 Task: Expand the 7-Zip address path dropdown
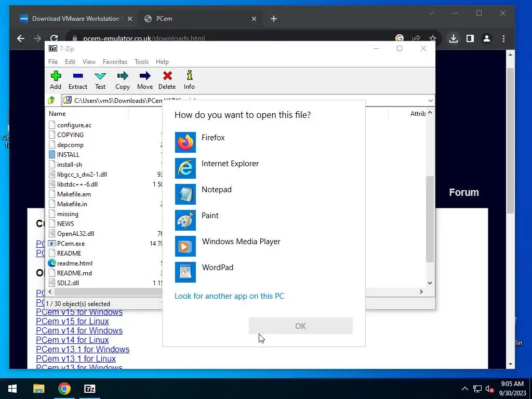[430, 100]
